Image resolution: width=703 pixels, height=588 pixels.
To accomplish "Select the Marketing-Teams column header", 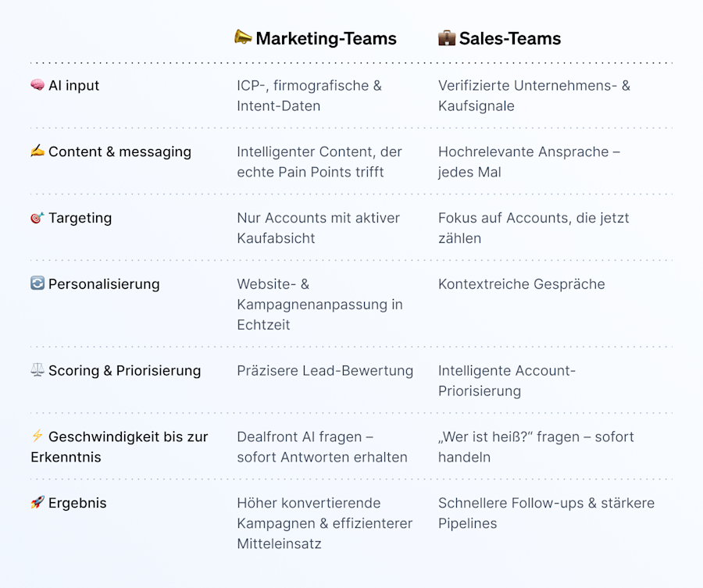I will click(326, 38).
